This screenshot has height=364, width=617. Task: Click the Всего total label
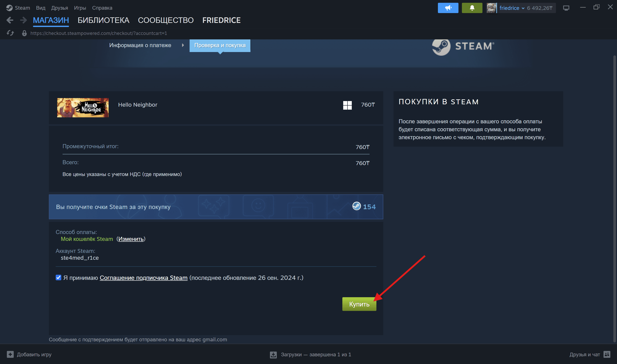point(70,162)
